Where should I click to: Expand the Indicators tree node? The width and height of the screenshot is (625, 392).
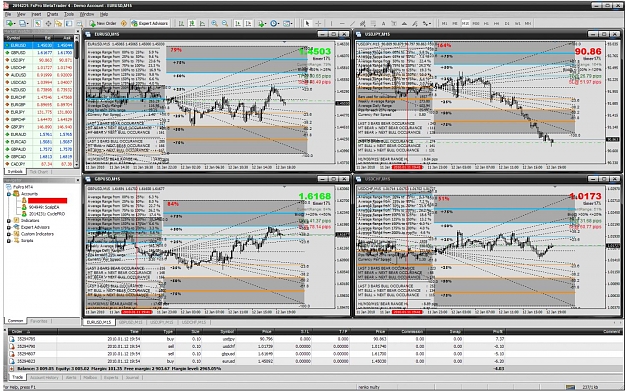(9, 221)
